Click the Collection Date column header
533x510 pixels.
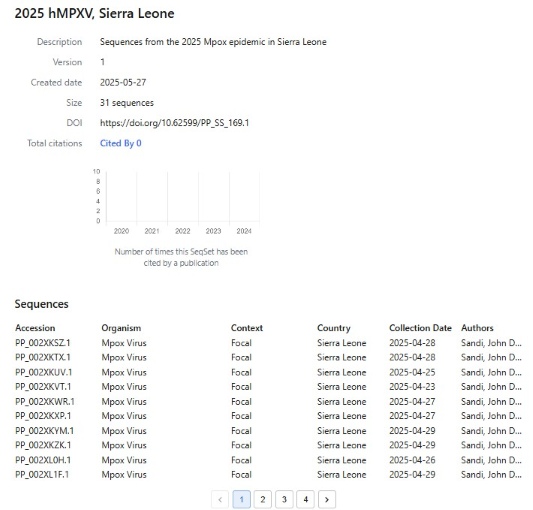coord(420,328)
